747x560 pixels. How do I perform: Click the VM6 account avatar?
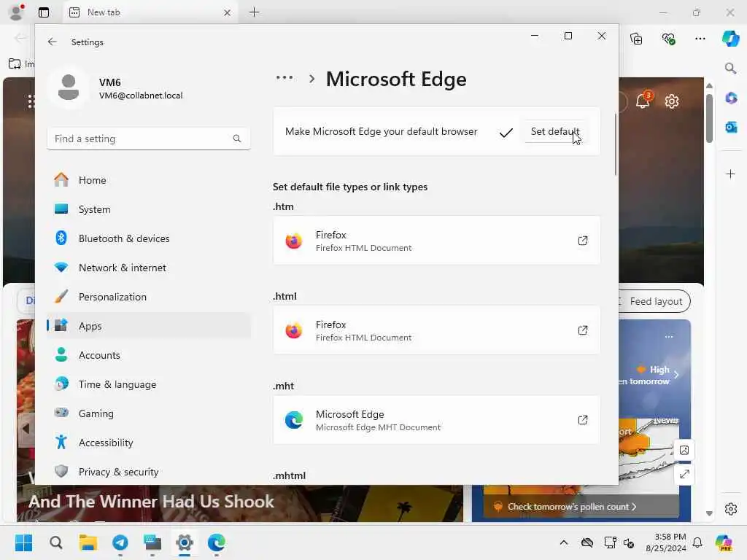pyautogui.click(x=69, y=87)
